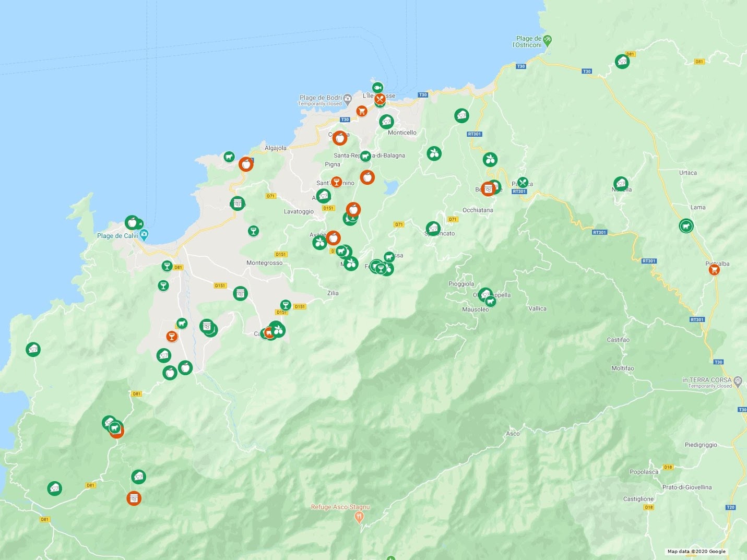Click the fish marker at L'Île-Rousse
The image size is (747, 560).
coord(377,87)
